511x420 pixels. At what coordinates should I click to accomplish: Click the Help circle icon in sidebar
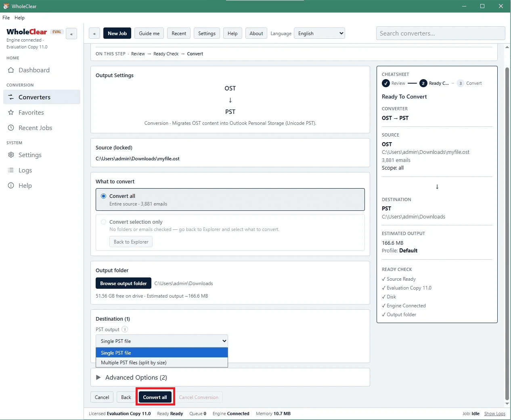tap(11, 186)
